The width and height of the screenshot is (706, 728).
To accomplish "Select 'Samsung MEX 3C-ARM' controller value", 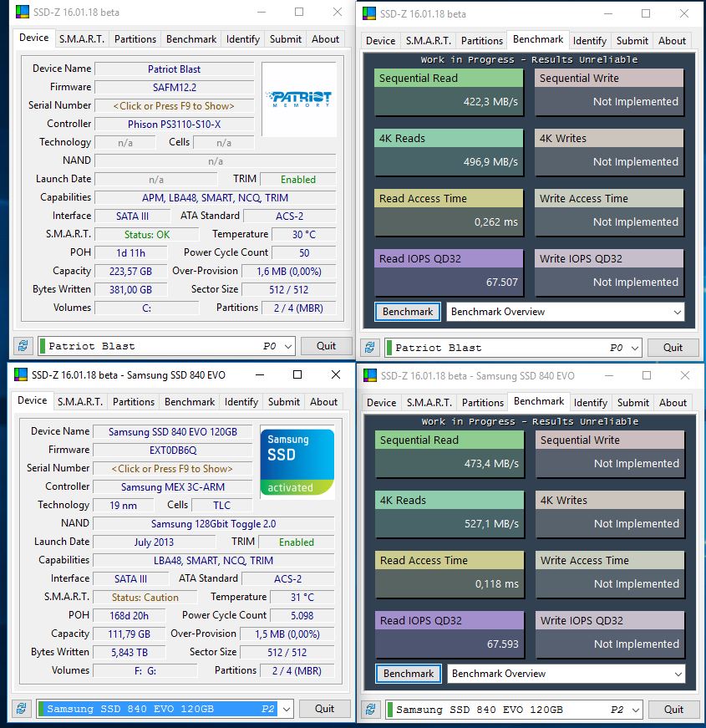I will click(x=172, y=487).
